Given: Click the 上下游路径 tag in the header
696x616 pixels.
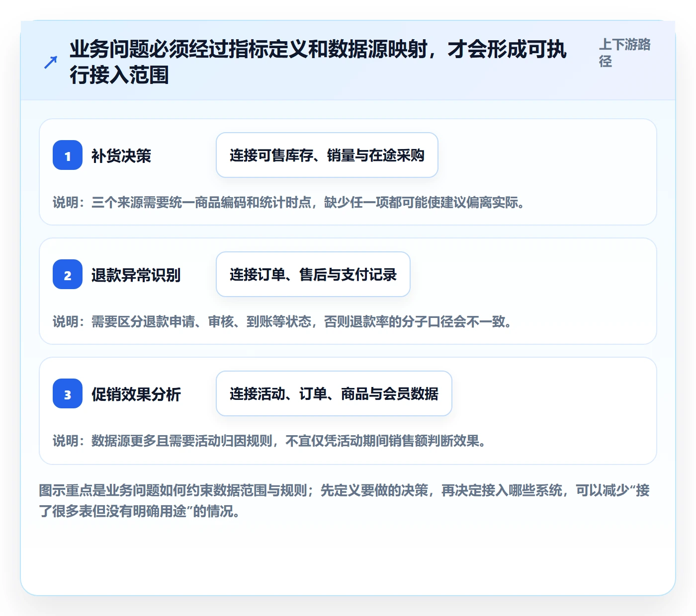Looking at the screenshot, I should click(x=625, y=53).
